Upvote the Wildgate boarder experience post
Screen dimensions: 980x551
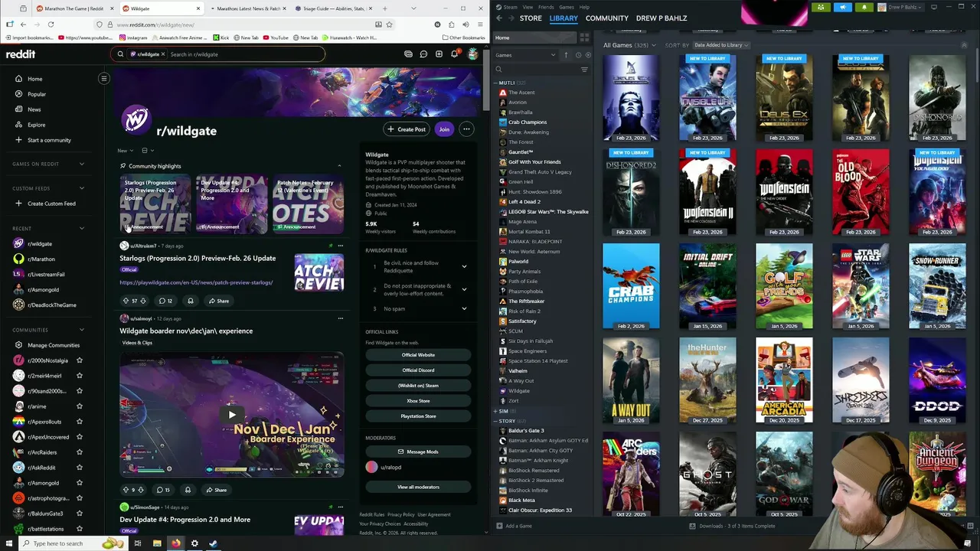pyautogui.click(x=126, y=490)
